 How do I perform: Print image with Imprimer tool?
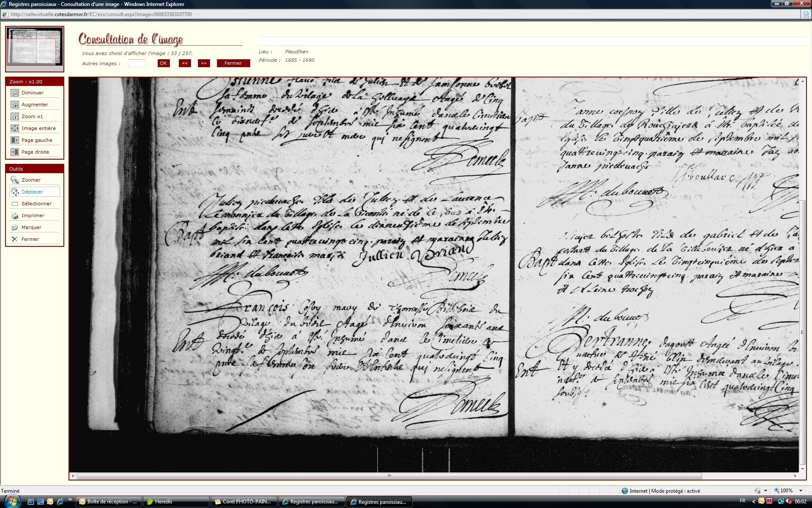(x=15, y=216)
